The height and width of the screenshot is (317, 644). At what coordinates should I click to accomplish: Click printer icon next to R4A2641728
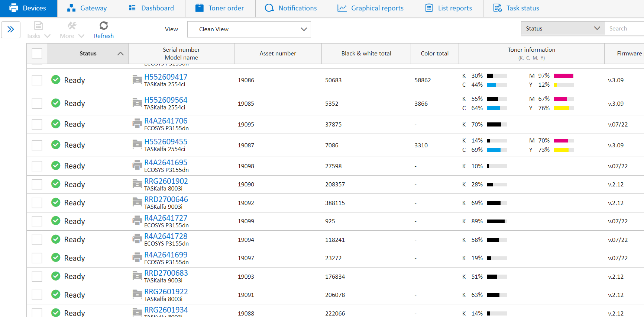coord(137,238)
